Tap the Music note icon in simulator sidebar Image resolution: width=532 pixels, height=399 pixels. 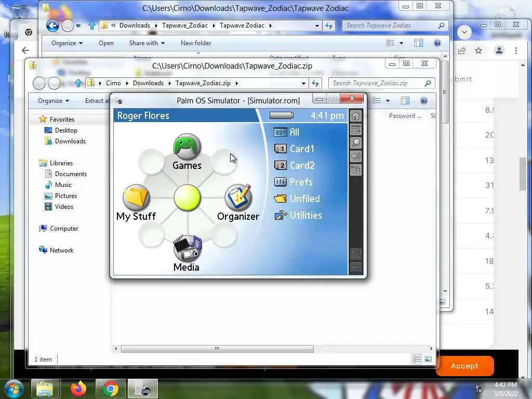355,170
